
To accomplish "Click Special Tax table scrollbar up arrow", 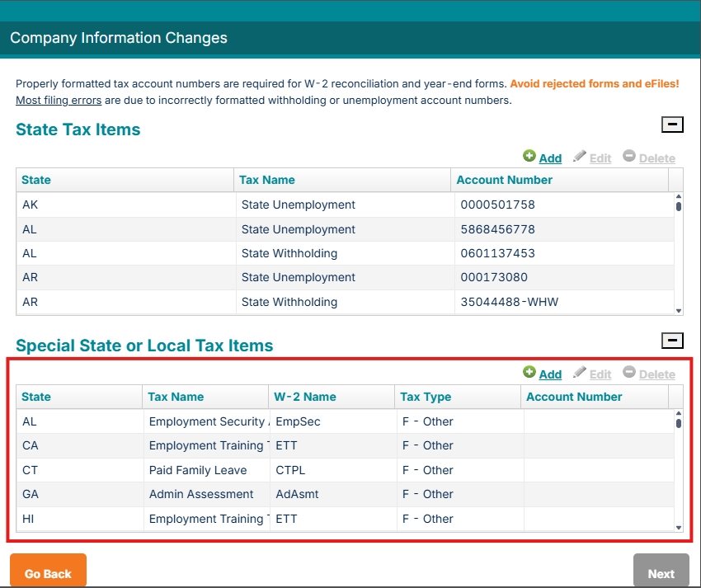I will coord(679,413).
